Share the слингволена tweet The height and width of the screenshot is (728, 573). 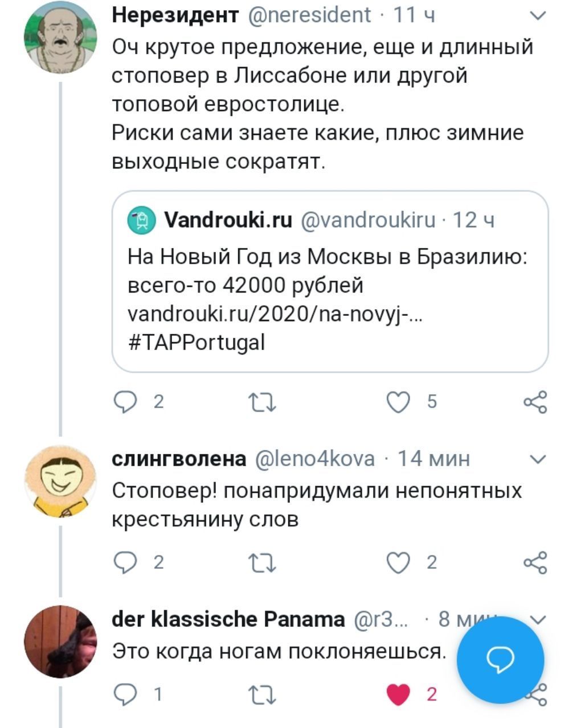[x=535, y=563]
